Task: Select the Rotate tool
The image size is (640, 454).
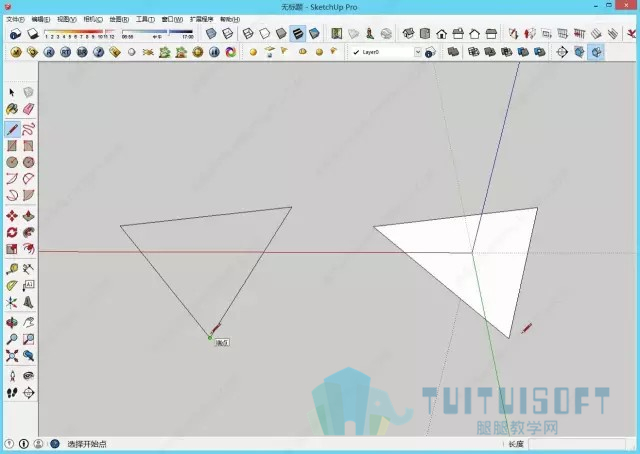Action: pyautogui.click(x=12, y=232)
